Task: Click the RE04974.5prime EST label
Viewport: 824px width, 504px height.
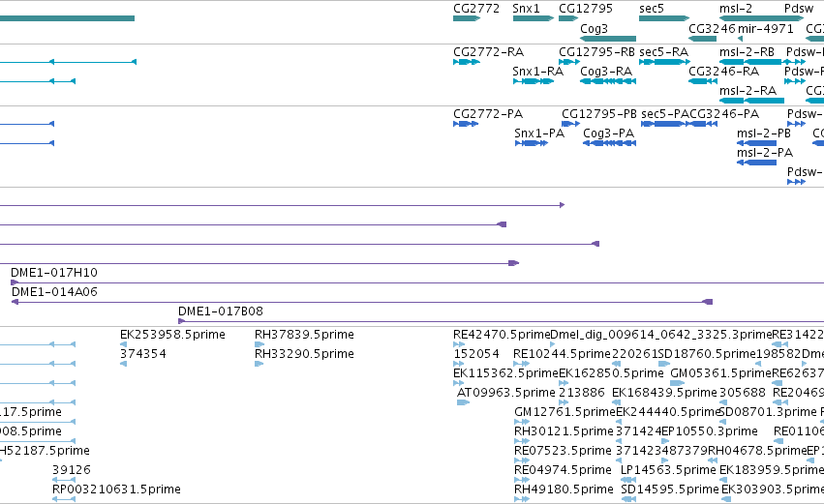Action: (563, 470)
